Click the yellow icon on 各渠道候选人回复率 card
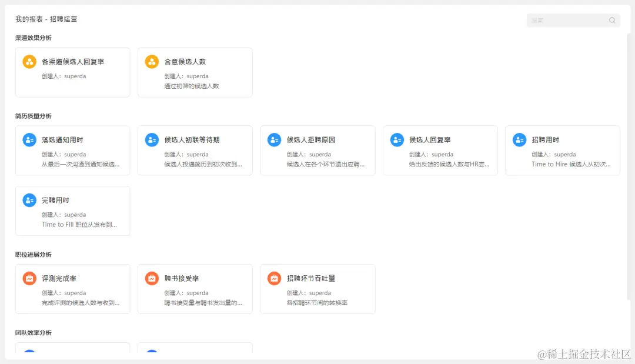Viewport: 635px width, 364px height. tap(29, 61)
